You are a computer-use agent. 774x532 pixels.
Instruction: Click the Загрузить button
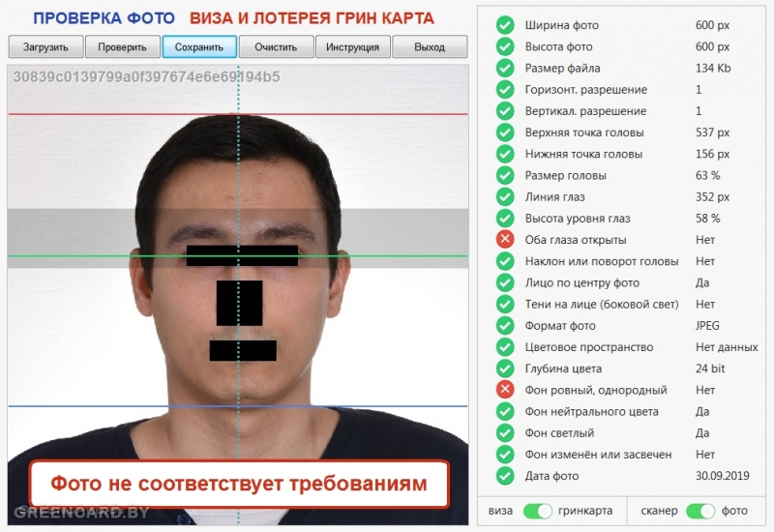pyautogui.click(x=45, y=46)
